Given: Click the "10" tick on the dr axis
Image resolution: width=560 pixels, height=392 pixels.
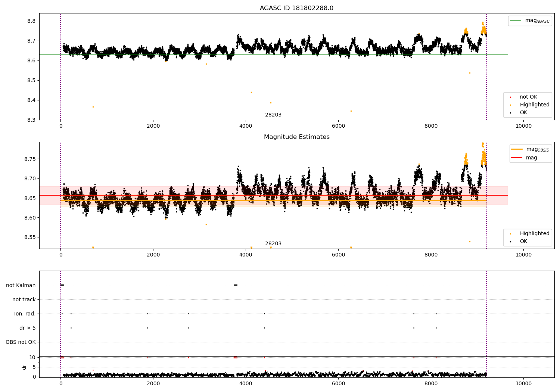Looking at the screenshot, I should tap(32, 358).
